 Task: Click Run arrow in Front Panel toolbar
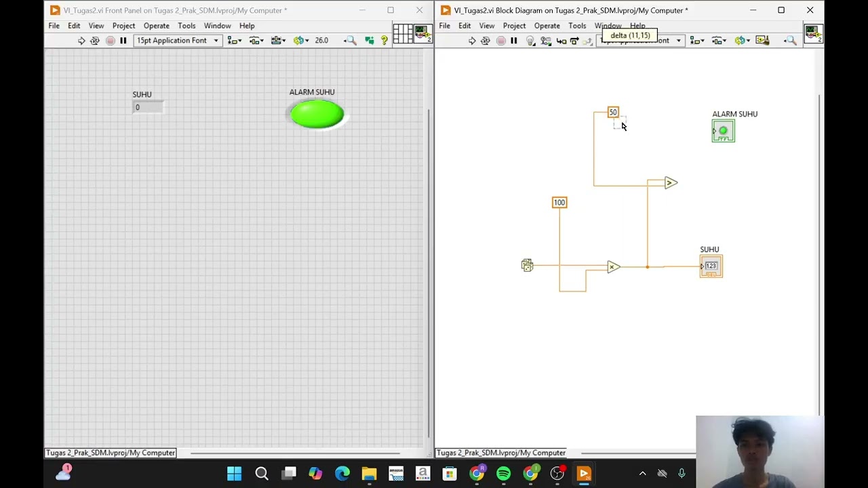[x=81, y=41]
